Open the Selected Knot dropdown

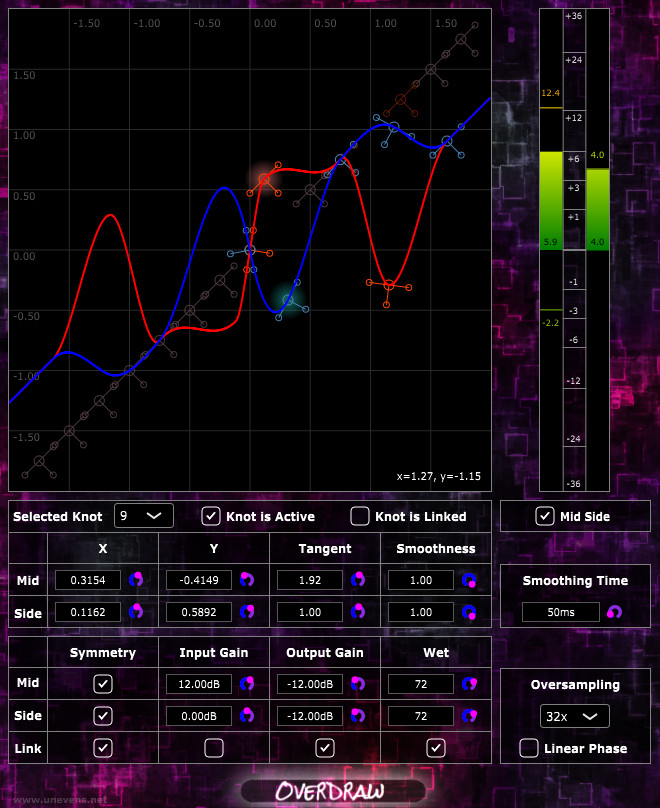pyautogui.click(x=144, y=516)
